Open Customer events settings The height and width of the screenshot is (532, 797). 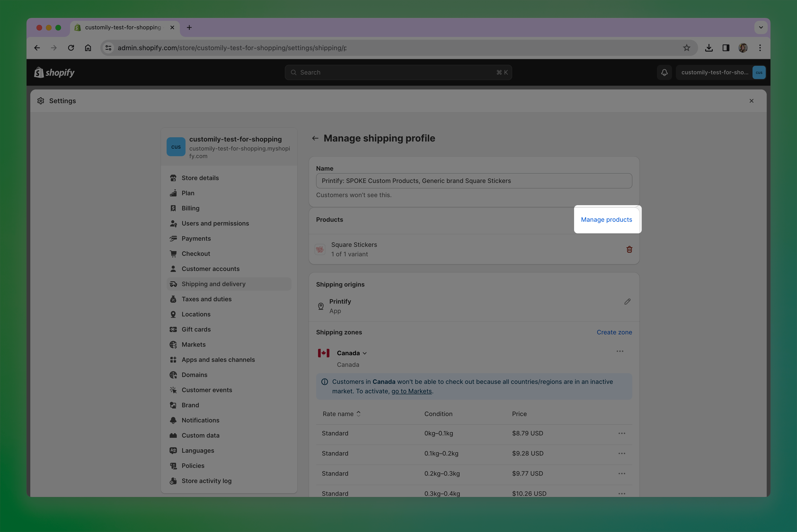coord(229,390)
